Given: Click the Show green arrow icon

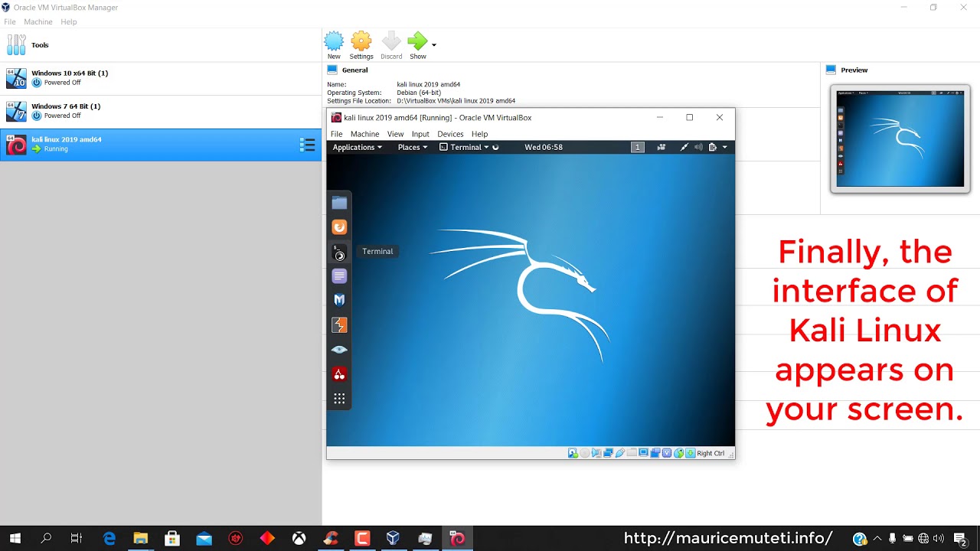Looking at the screenshot, I should (417, 41).
